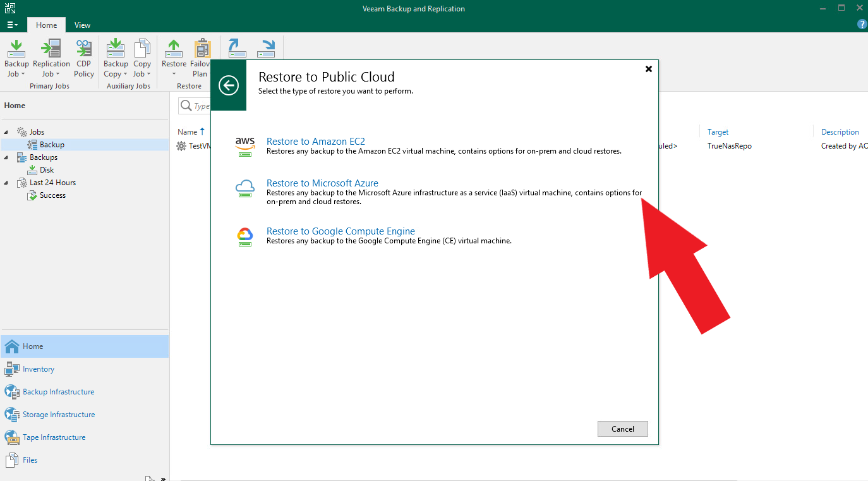Screen dimensions: 868x481
Task: Click the TestVM job gear icon
Action: 181,146
